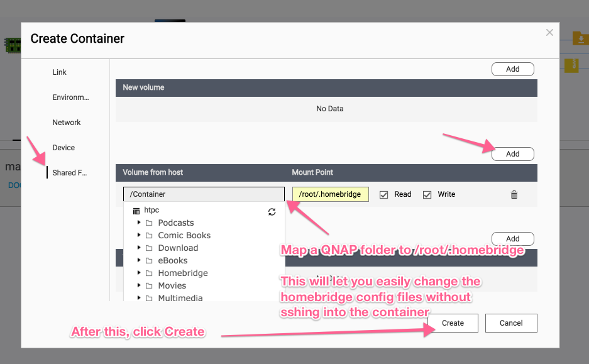589x364 pixels.
Task: Select the Podcasts folder name
Action: tap(176, 223)
